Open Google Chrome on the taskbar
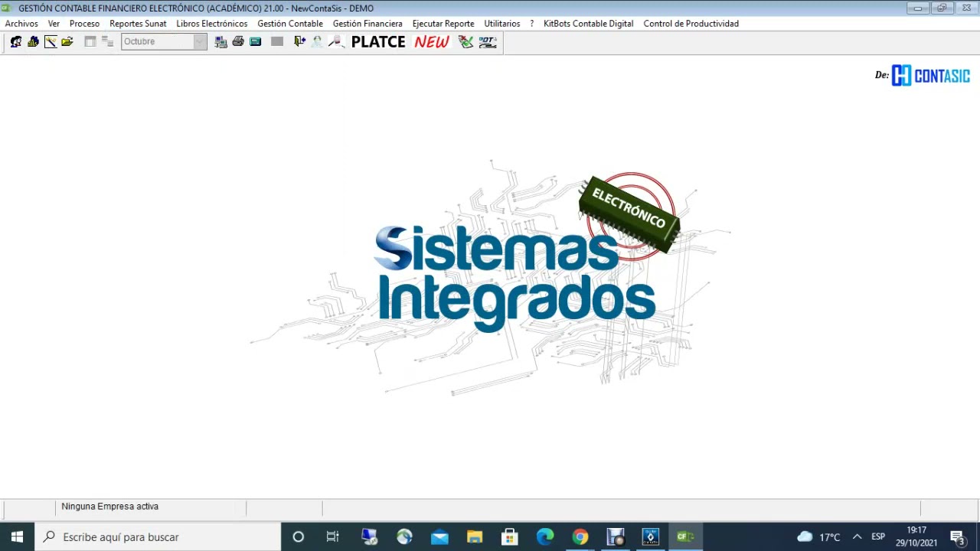This screenshot has height=551, width=980. (580, 536)
